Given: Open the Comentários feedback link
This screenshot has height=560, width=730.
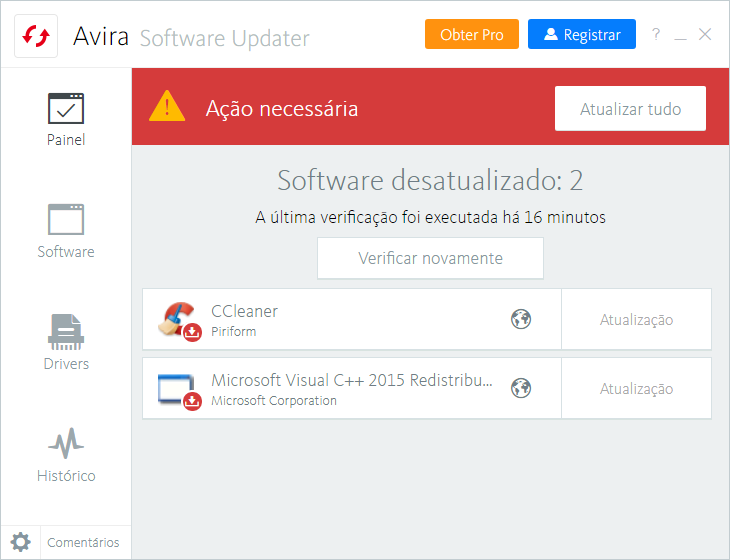Looking at the screenshot, I should click(83, 542).
